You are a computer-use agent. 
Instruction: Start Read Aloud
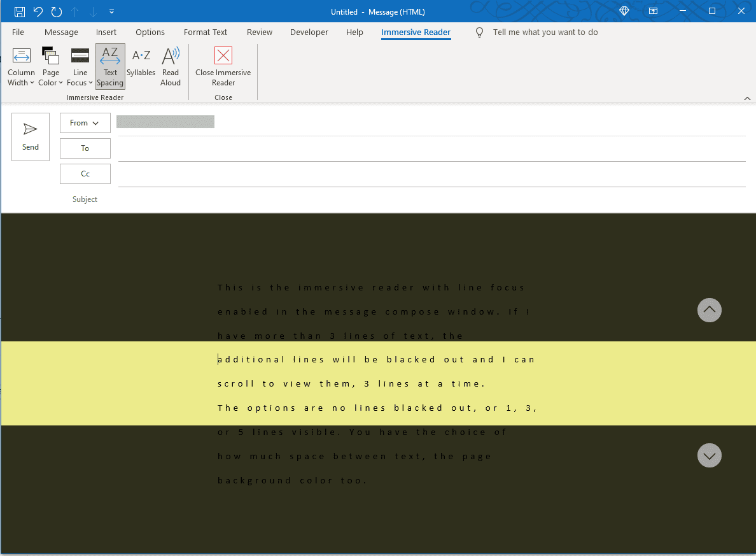point(170,66)
